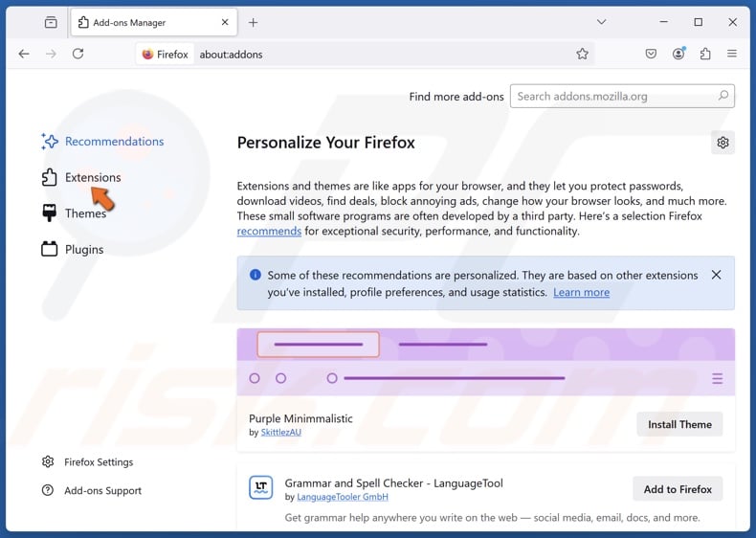756x538 pixels.
Task: Install the Purple Minimmalistic theme
Action: [679, 424]
